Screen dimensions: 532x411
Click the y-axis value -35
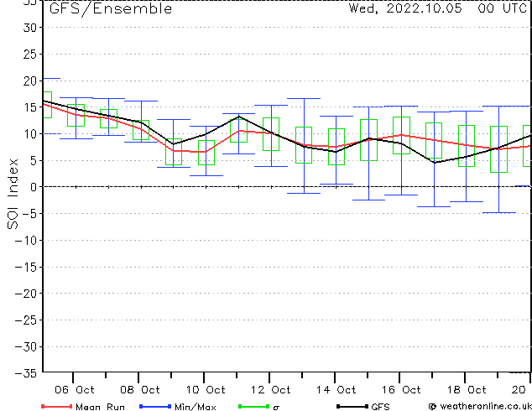coord(25,373)
